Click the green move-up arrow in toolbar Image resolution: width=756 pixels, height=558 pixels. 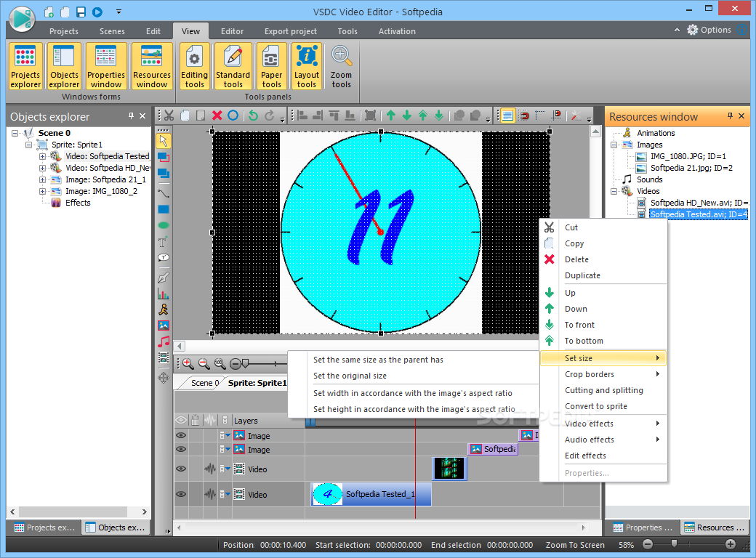390,116
